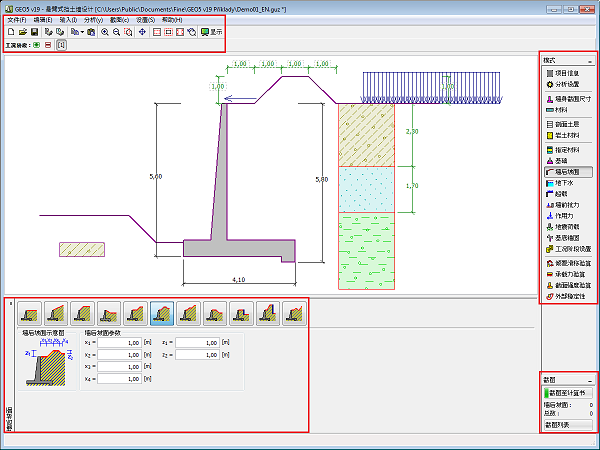Open the 设置(S) menu

pyautogui.click(x=145, y=20)
